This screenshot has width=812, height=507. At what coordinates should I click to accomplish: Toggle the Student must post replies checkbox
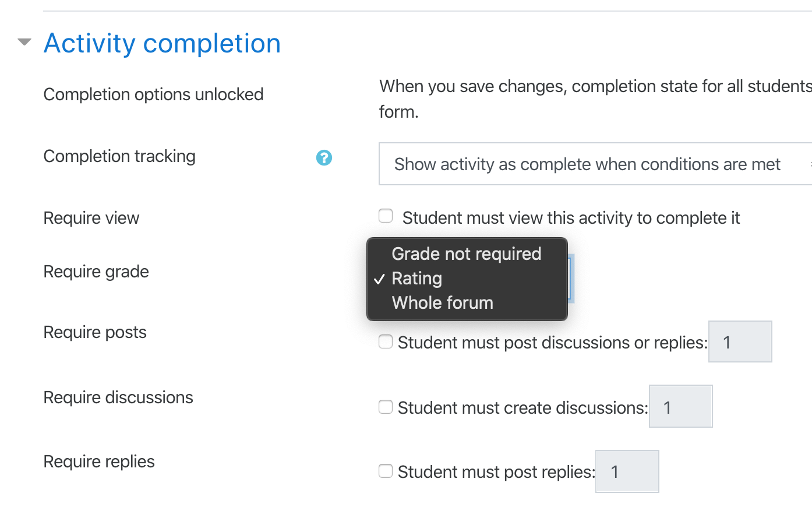[386, 471]
